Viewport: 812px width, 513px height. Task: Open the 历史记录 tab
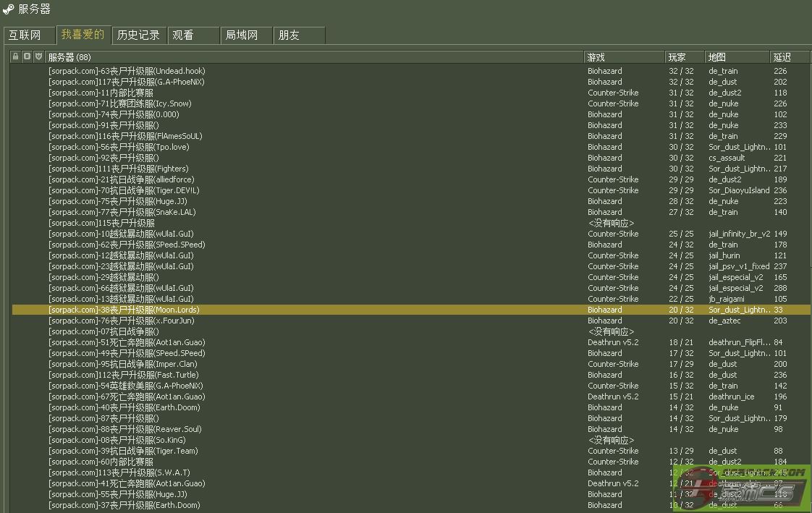point(138,35)
